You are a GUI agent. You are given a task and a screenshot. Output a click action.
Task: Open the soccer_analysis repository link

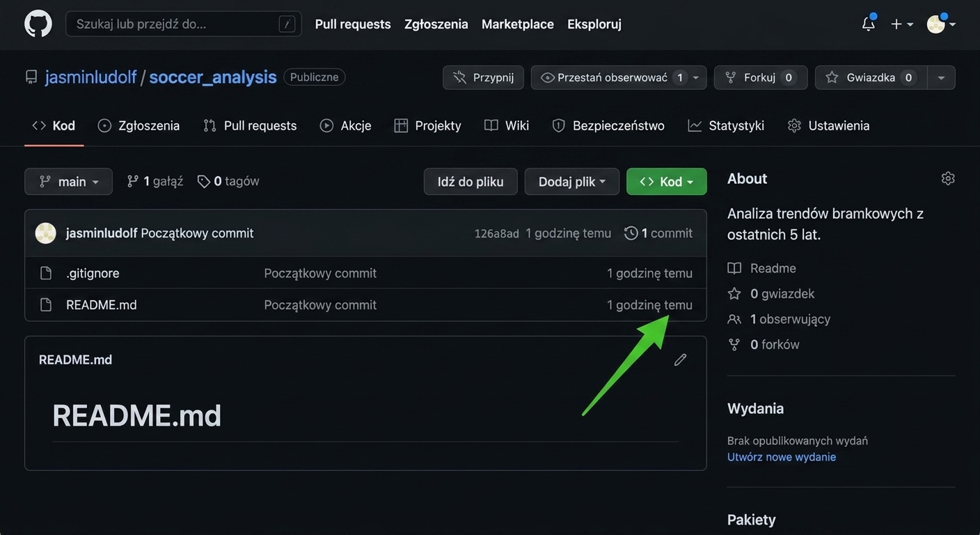click(x=213, y=77)
